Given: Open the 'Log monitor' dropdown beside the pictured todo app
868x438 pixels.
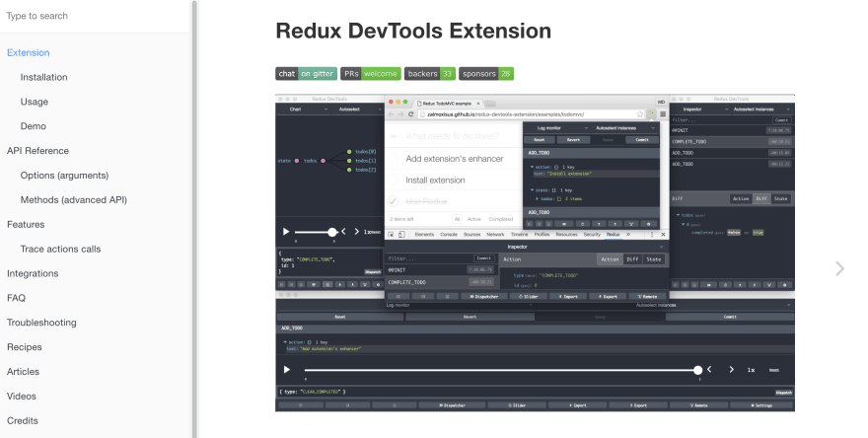Looking at the screenshot, I should pos(556,128).
